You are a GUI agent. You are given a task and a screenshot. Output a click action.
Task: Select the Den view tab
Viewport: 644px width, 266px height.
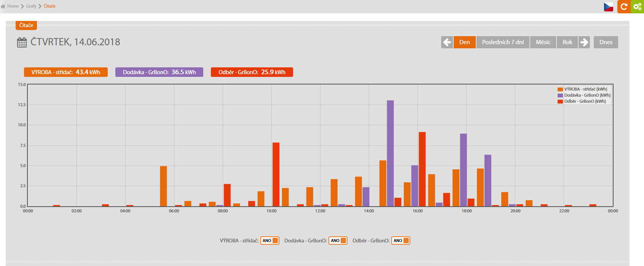[464, 42]
